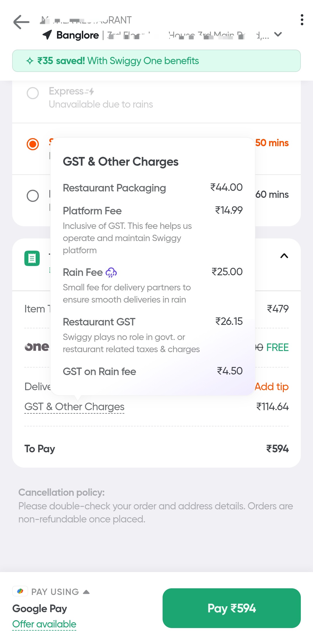Screen dimensions: 313x644
Task: Tap the Add tip link
Action: 272,387
